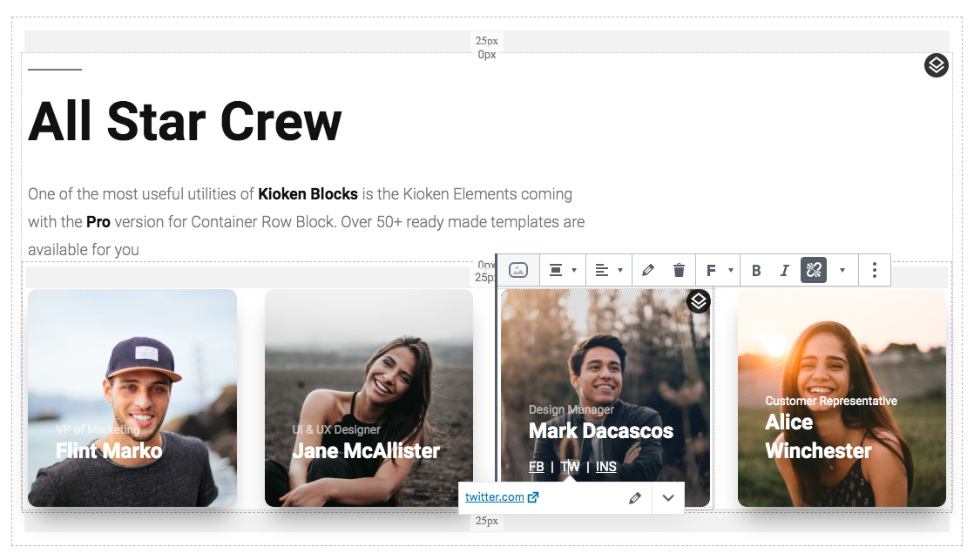Screen dimensions: 974x560
Task: Expand link settings chevron in link popup
Action: 668,498
